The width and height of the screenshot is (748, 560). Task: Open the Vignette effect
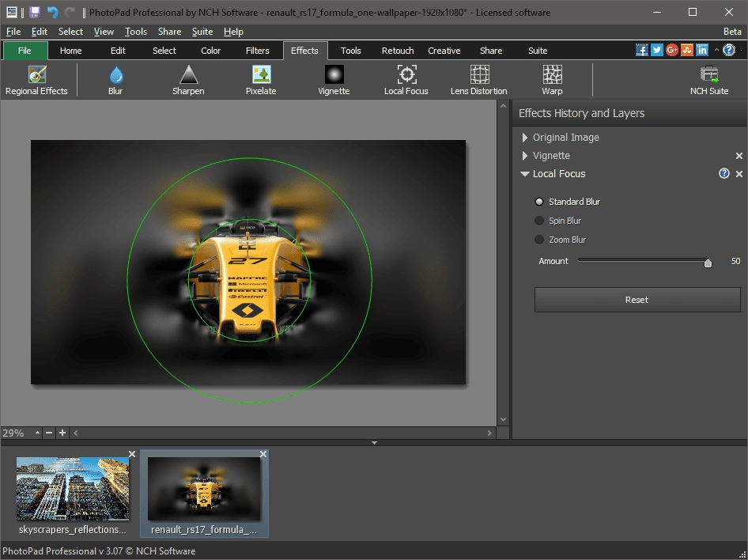tap(334, 80)
